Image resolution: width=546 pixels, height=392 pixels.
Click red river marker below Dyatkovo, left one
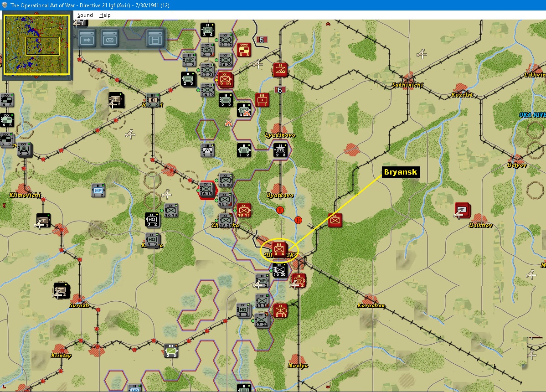280,210
